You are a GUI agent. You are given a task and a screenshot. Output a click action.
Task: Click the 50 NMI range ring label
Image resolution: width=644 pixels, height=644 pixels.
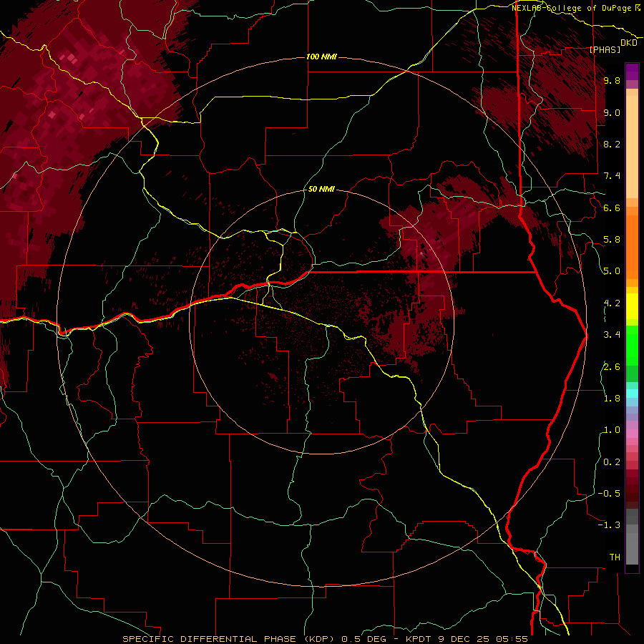click(321, 189)
